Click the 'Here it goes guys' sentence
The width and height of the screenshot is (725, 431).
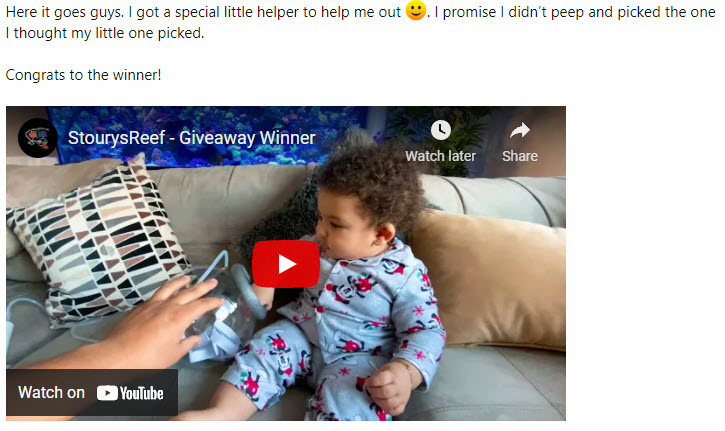[65, 12]
